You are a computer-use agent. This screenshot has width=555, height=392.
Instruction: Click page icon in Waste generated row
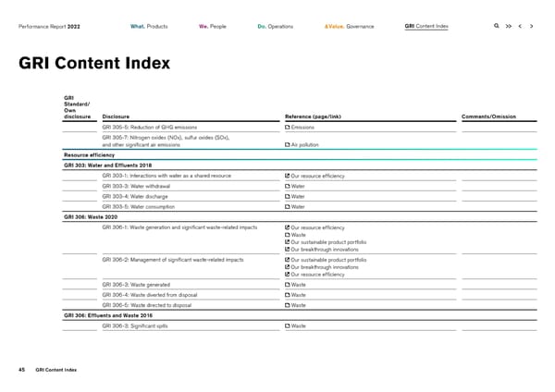(x=288, y=285)
